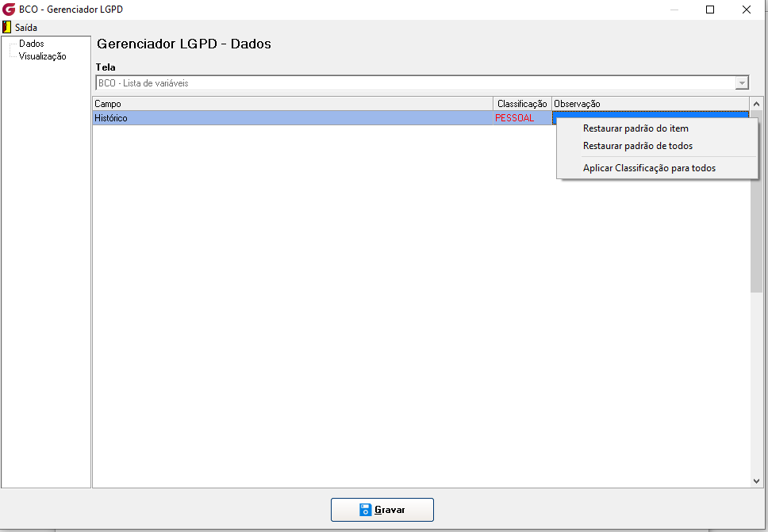
Task: Choose Aplicar Classificação para todos
Action: (x=649, y=168)
